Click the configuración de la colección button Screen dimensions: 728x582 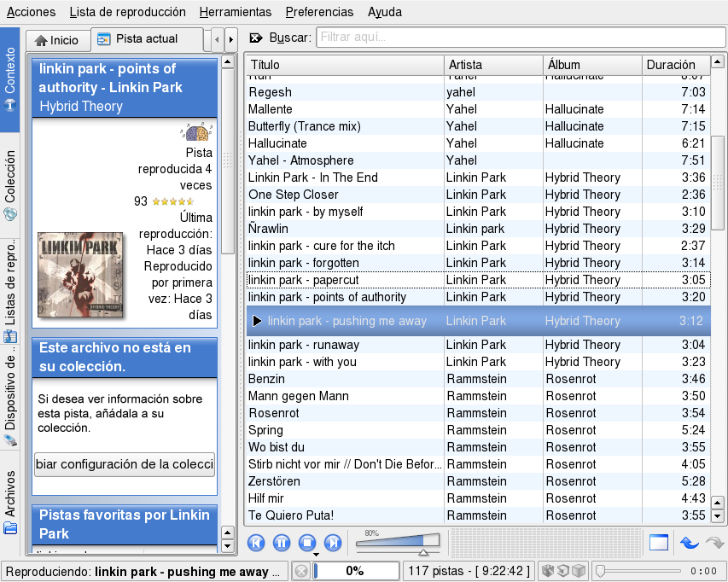pyautogui.click(x=125, y=464)
